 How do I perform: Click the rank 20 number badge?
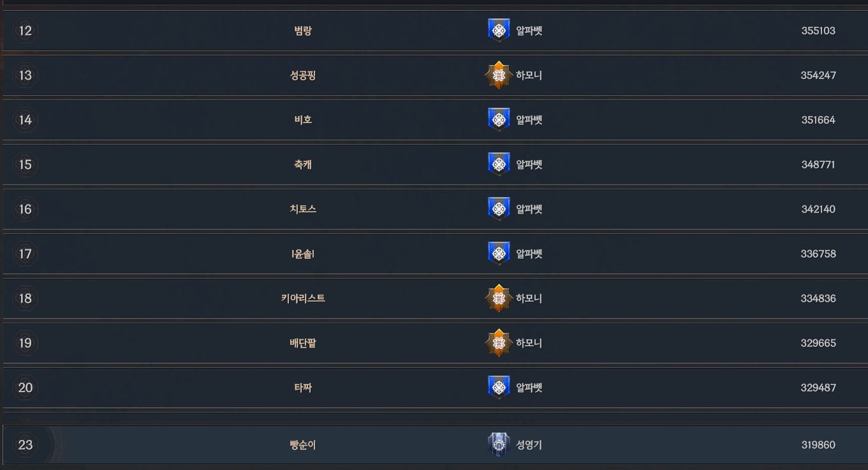point(25,388)
